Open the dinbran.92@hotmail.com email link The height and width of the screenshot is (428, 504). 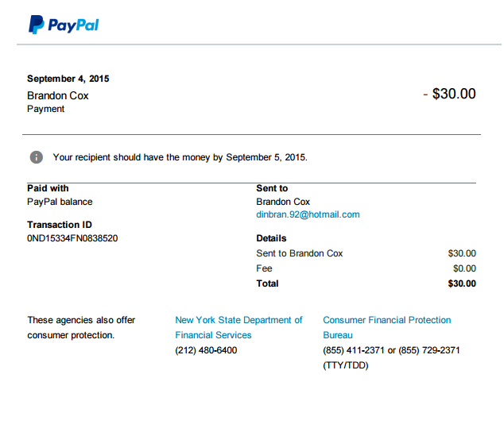coord(308,214)
